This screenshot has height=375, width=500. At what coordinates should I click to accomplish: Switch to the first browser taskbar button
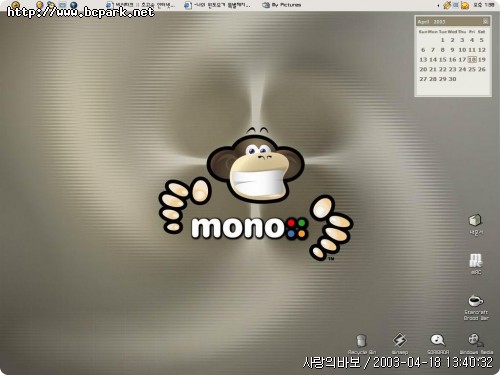pos(140,5)
